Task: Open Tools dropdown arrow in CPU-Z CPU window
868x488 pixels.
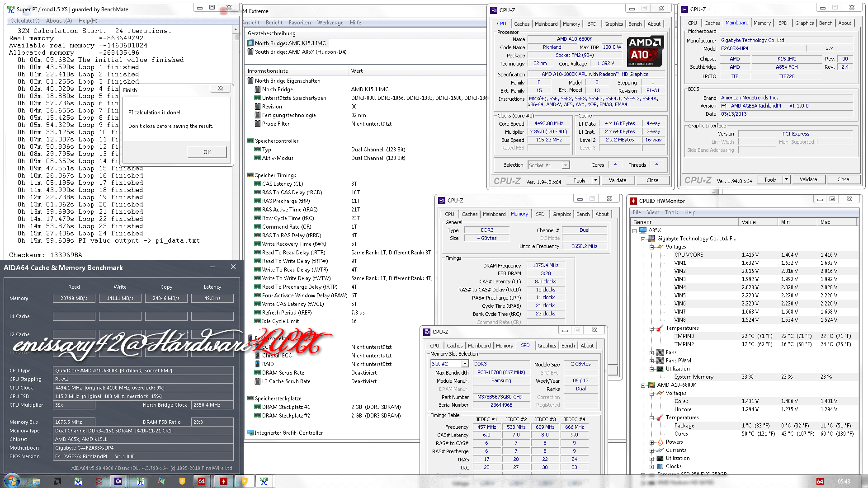Action: (x=595, y=180)
